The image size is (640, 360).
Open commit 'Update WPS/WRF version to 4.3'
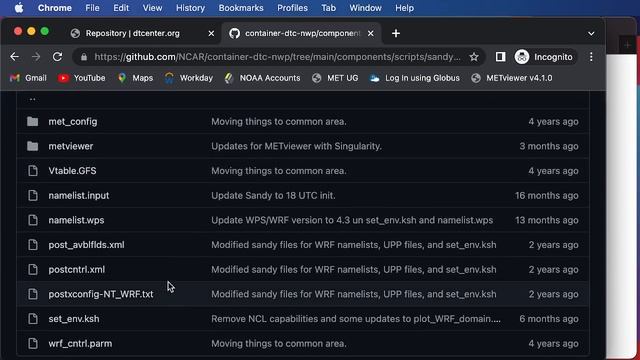(352, 220)
